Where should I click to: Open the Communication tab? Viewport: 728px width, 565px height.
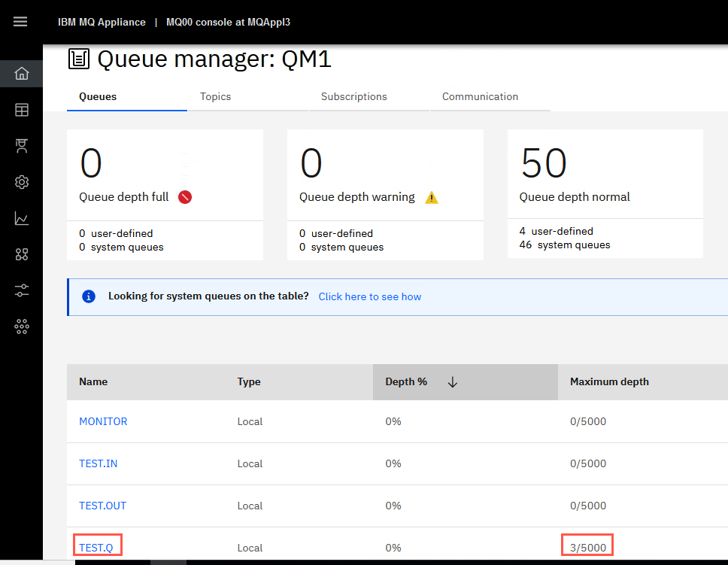click(490, 96)
